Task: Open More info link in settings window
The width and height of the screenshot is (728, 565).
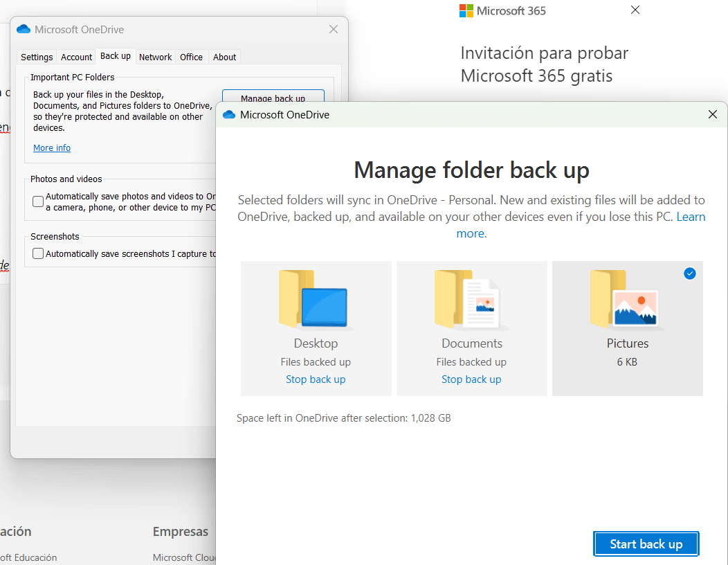Action: pos(52,147)
